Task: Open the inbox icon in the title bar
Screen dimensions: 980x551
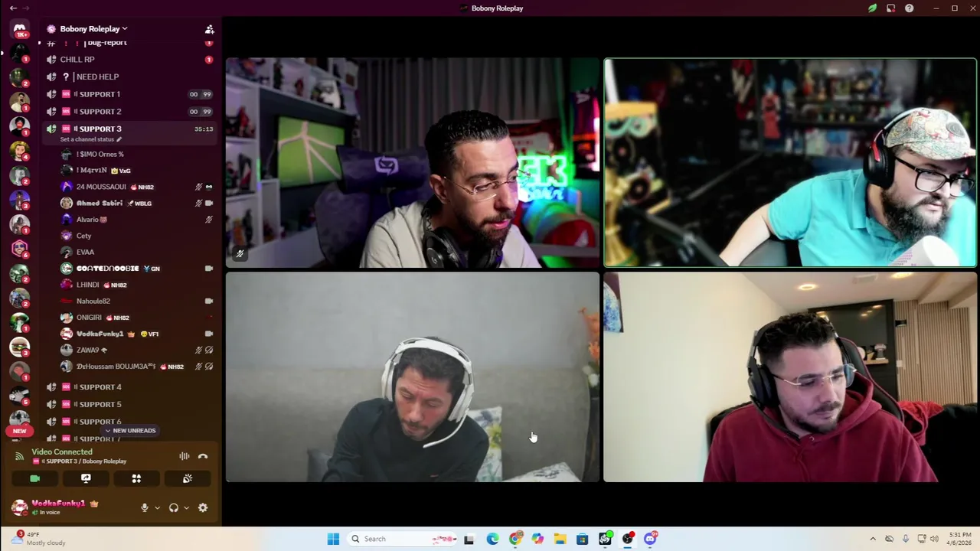Action: click(x=890, y=8)
